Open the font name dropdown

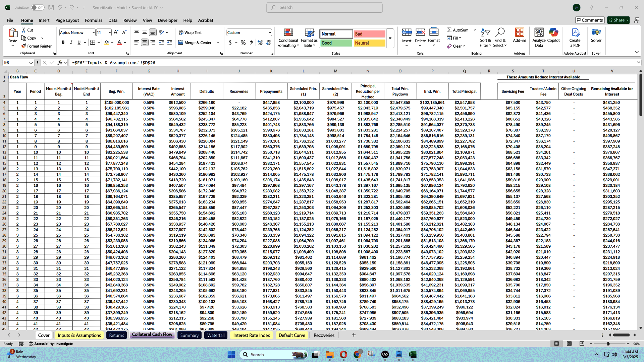93,33
